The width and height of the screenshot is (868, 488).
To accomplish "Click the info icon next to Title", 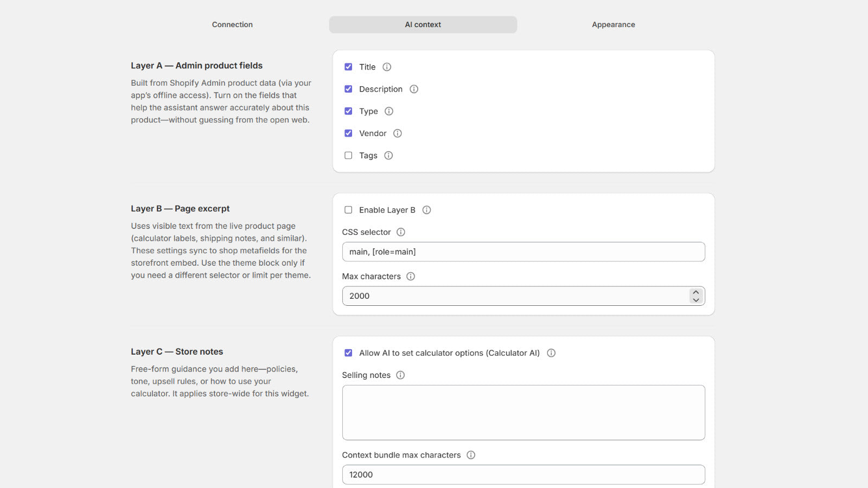I will click(x=386, y=67).
